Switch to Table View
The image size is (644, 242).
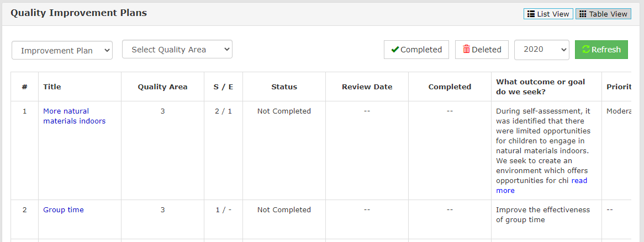pyautogui.click(x=603, y=14)
